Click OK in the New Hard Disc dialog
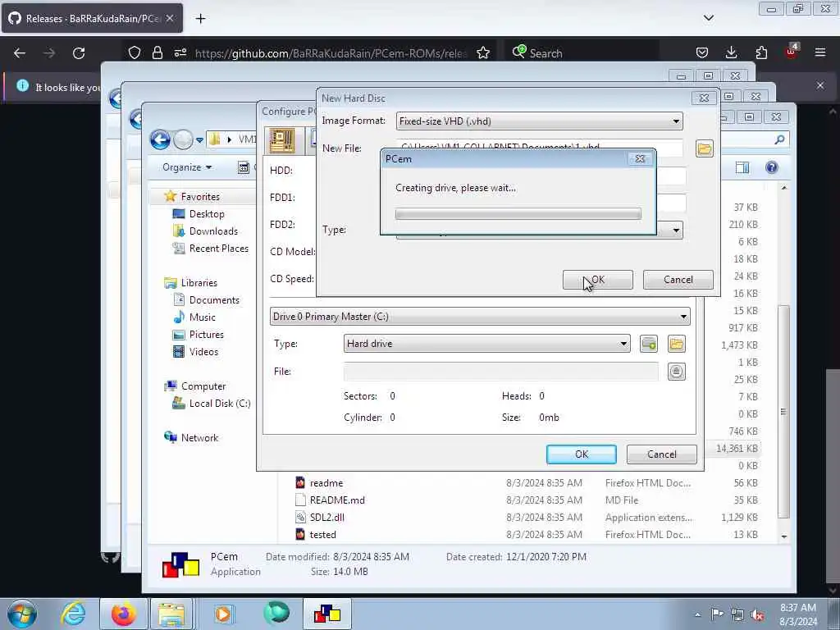 pos(598,280)
